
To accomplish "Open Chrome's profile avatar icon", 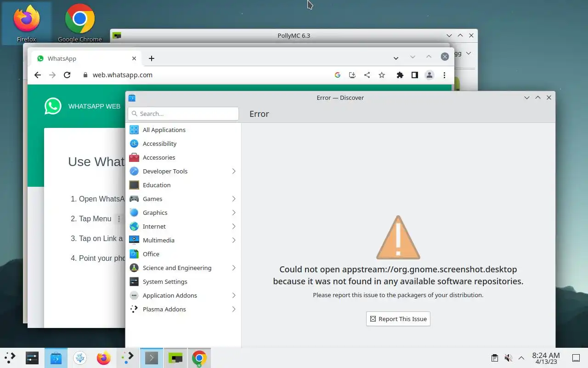I will click(x=430, y=75).
